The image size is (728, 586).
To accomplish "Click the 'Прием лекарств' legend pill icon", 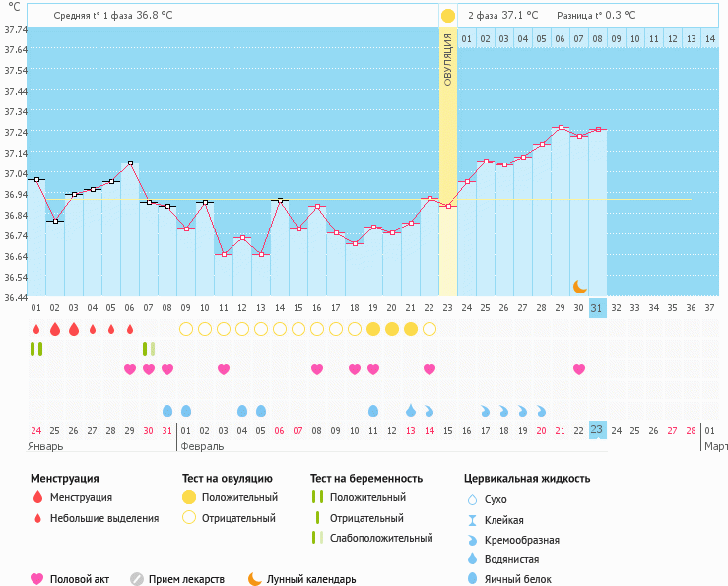I will pos(137,579).
